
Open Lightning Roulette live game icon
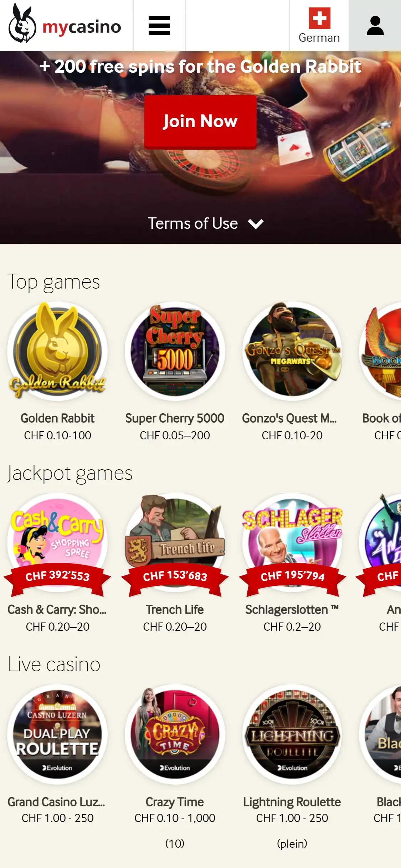pos(292,734)
